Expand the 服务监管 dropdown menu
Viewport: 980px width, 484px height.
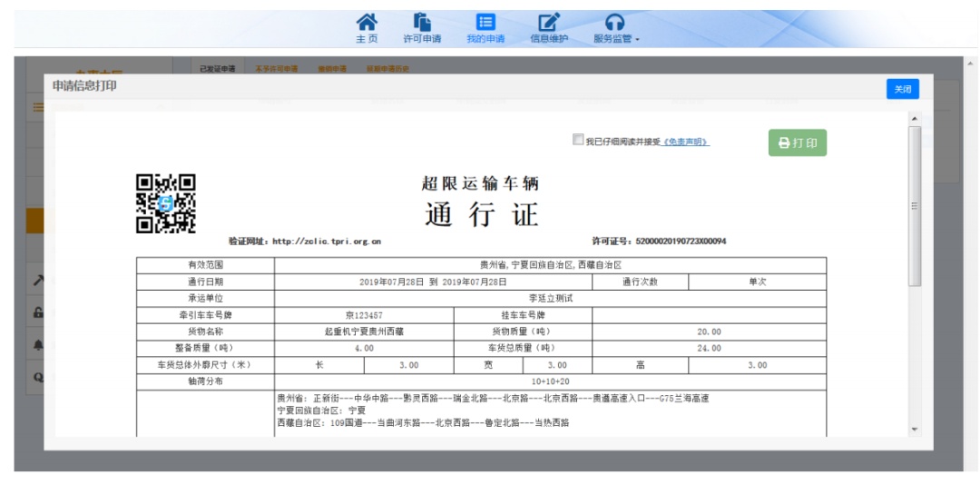616,27
